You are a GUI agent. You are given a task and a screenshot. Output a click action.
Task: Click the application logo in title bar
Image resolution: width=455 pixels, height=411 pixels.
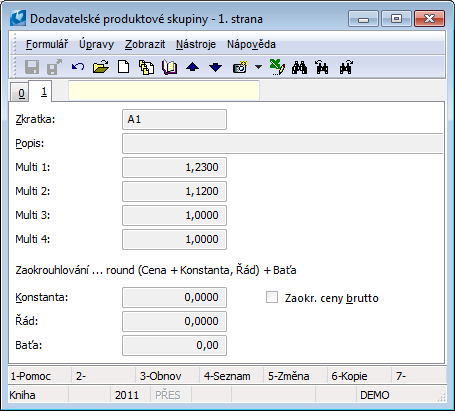[x=18, y=18]
